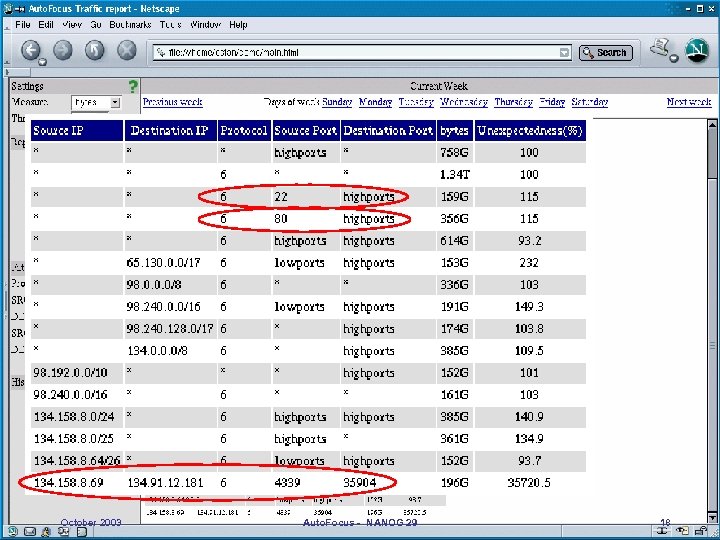Select source port cell 80
This screenshot has height=540, width=720.
(x=281, y=219)
